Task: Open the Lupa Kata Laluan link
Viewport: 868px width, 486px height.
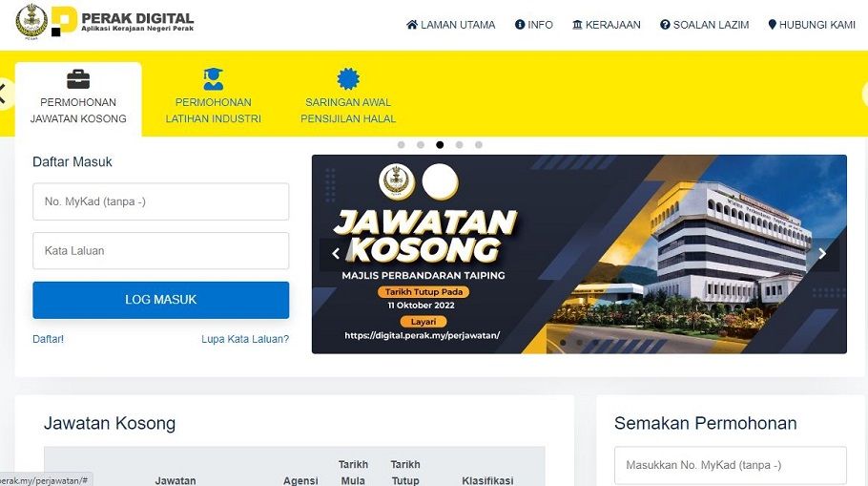Action: [x=245, y=339]
